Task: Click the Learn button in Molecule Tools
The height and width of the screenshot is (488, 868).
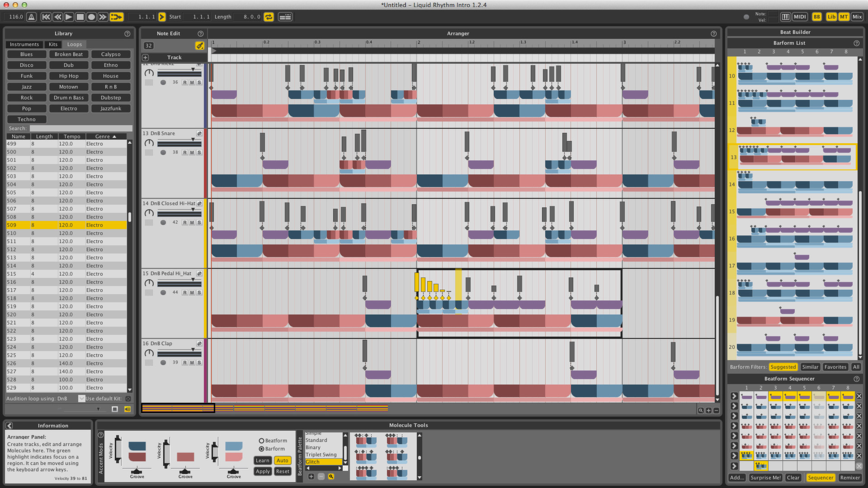Action: point(263,460)
